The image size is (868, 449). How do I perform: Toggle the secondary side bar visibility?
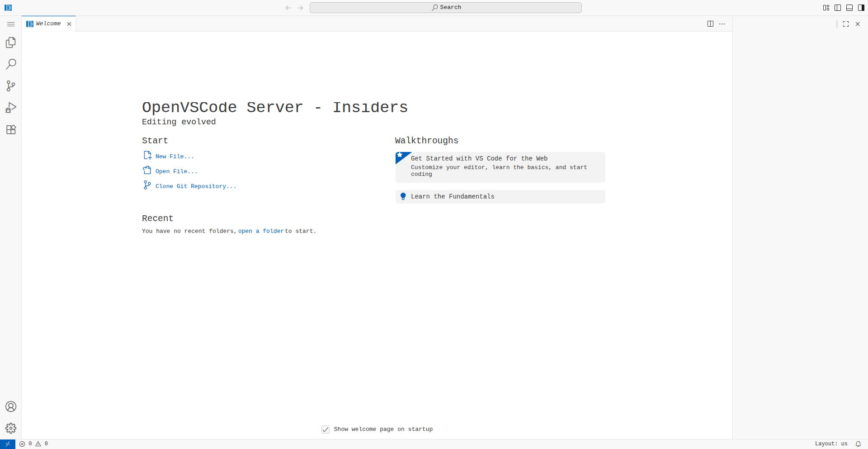[x=861, y=8]
